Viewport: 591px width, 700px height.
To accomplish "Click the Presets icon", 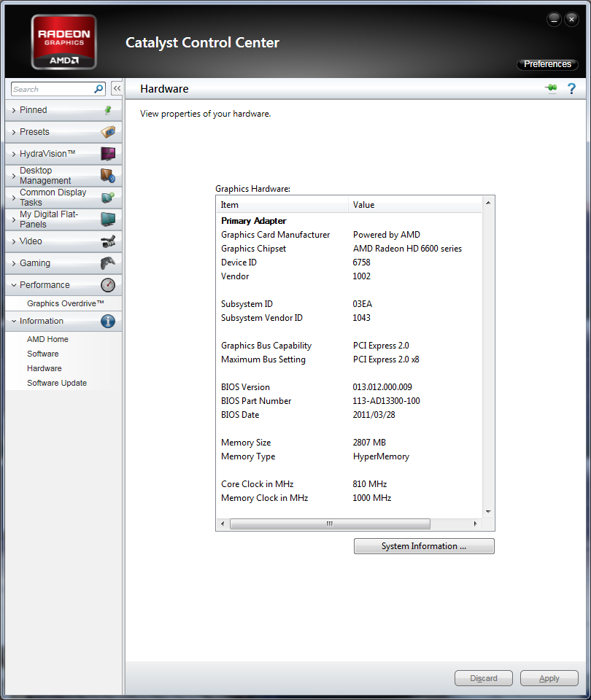I will pos(108,132).
